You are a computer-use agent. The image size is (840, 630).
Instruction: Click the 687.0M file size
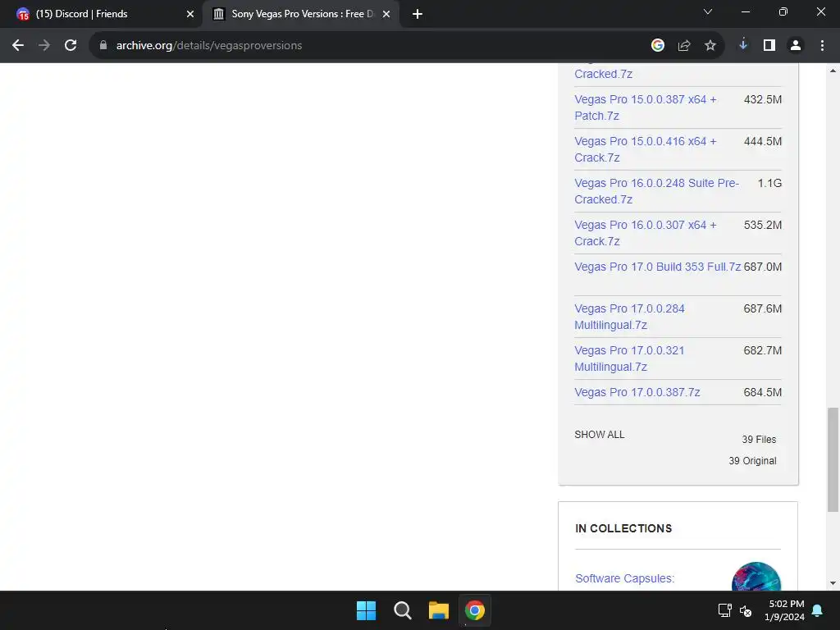point(762,267)
